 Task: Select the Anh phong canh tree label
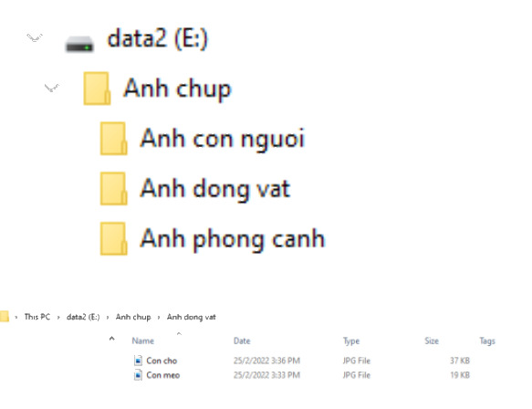tap(233, 239)
